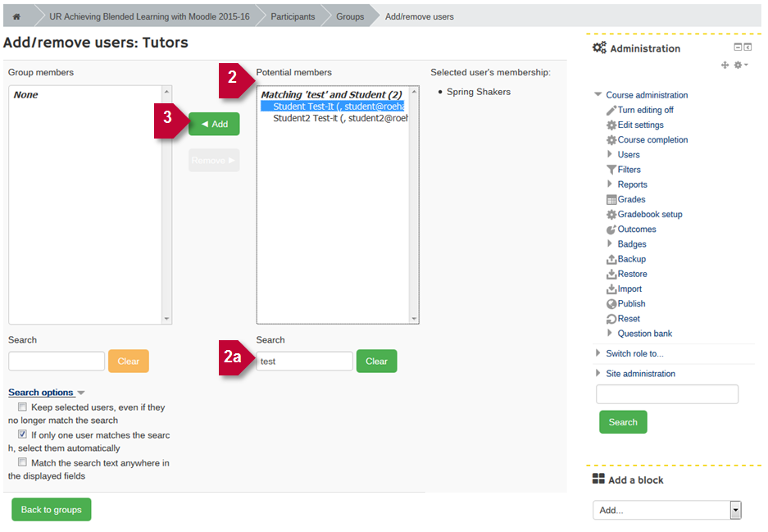The height and width of the screenshot is (532, 768).
Task: Click the home icon in breadcrumb
Action: click(16, 16)
